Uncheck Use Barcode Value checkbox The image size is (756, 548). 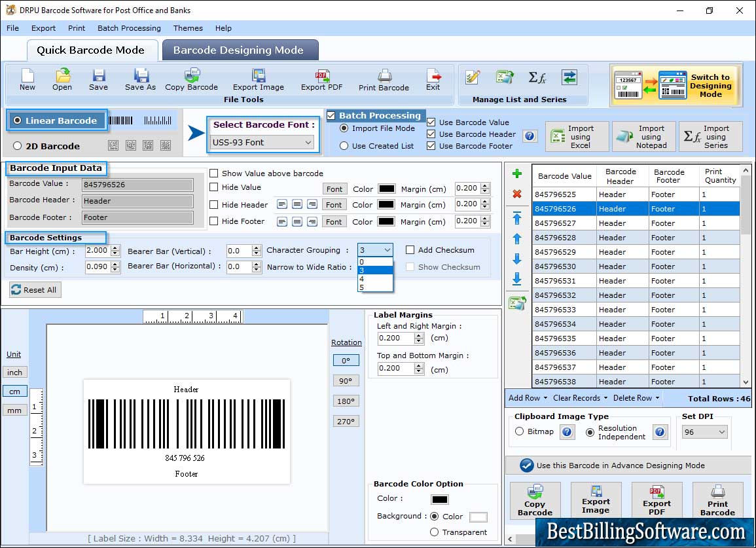431,122
